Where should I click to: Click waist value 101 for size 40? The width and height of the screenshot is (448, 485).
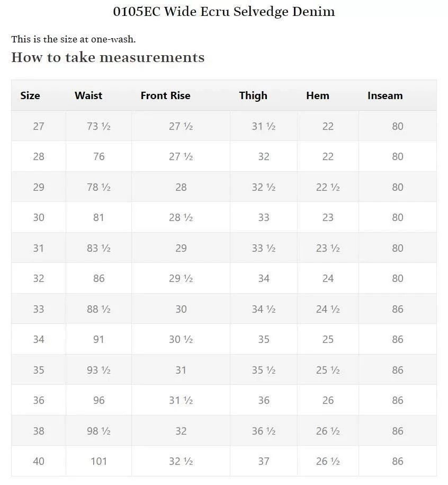(99, 461)
